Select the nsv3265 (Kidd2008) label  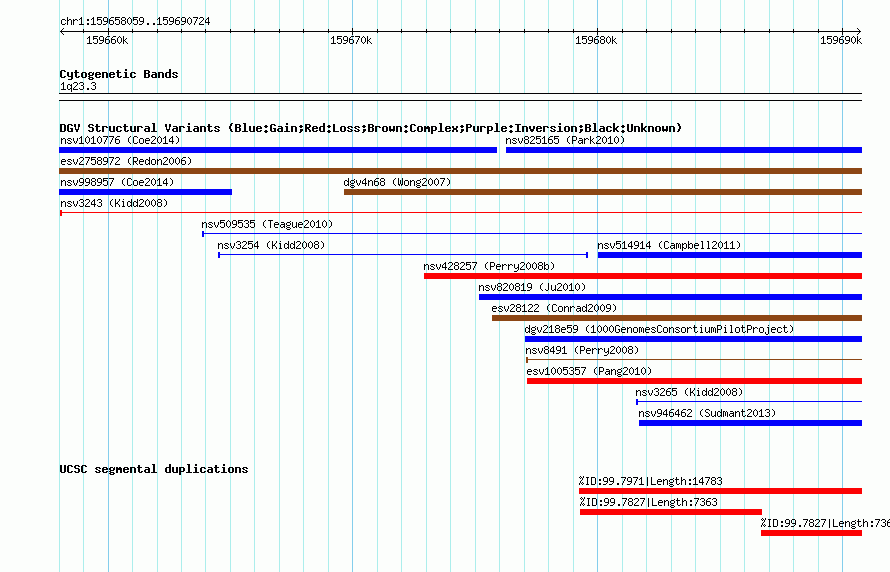point(689,392)
